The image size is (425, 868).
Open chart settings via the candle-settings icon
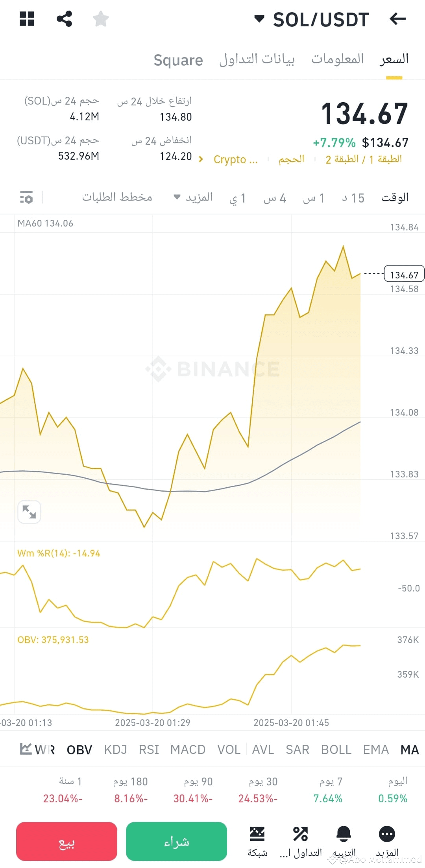click(x=26, y=198)
